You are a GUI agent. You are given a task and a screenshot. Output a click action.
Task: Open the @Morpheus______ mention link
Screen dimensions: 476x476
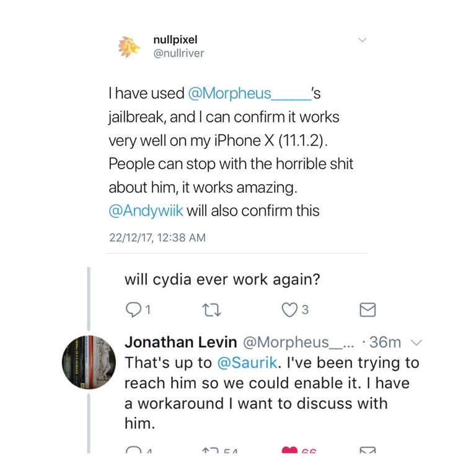[x=250, y=93]
